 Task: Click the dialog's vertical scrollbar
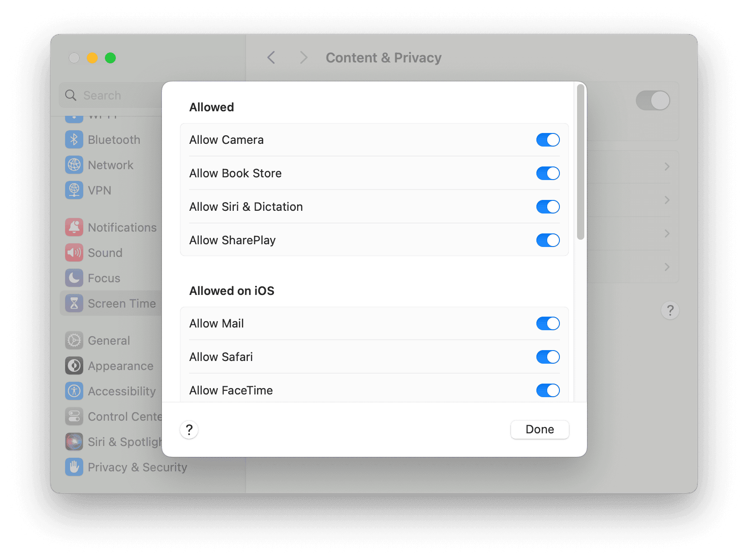(x=581, y=161)
